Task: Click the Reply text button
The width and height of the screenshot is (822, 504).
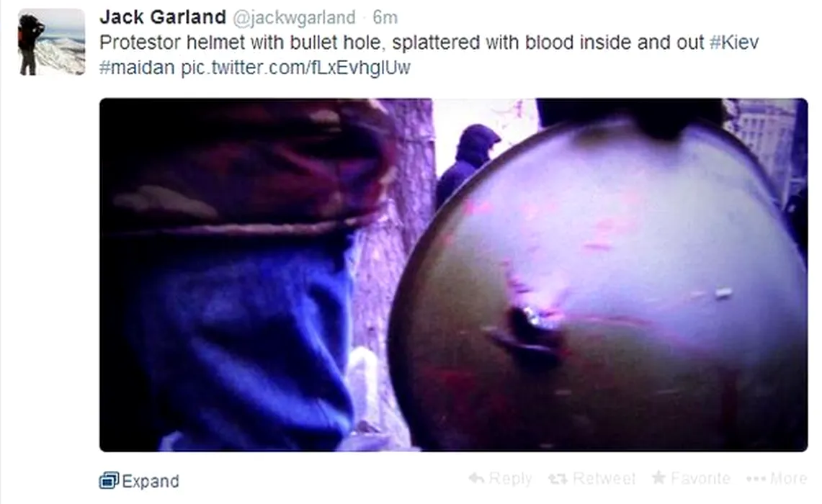Action: point(510,478)
